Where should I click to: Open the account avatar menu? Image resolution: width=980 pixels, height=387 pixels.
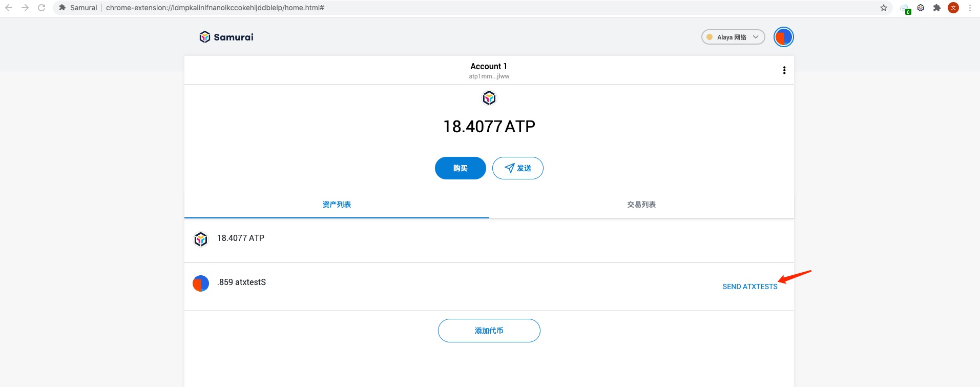(x=783, y=37)
